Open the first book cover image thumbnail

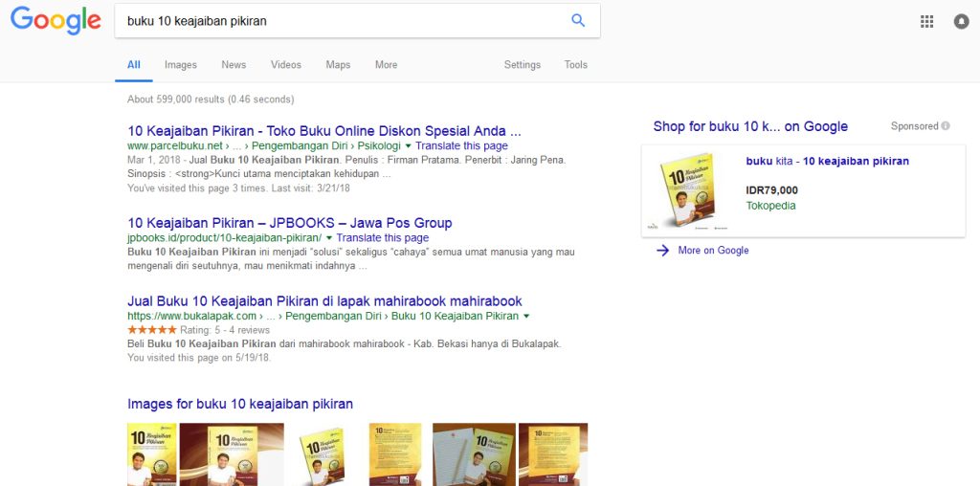[x=152, y=454]
